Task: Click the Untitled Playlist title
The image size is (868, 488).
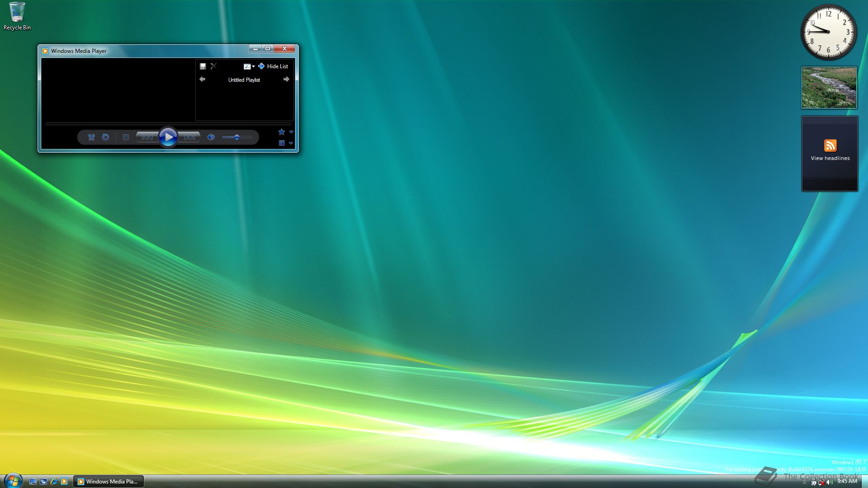Action: pos(244,80)
